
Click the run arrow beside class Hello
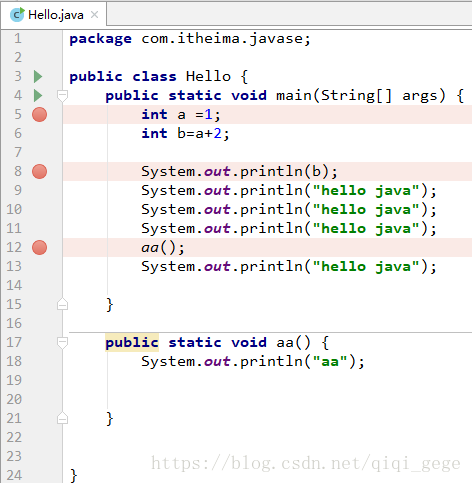38,77
